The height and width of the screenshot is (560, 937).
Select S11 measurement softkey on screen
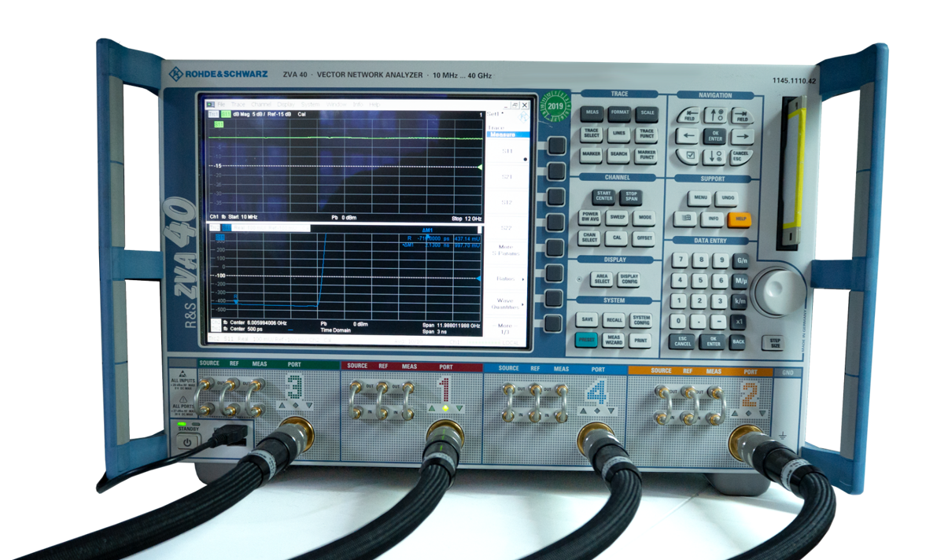coord(507,150)
